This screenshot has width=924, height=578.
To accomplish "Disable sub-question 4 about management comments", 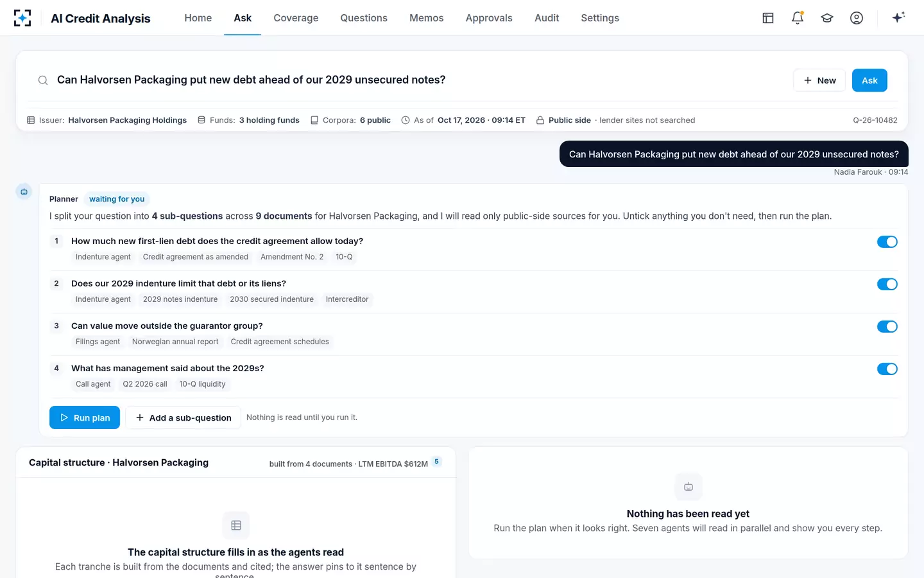I will 887,369.
